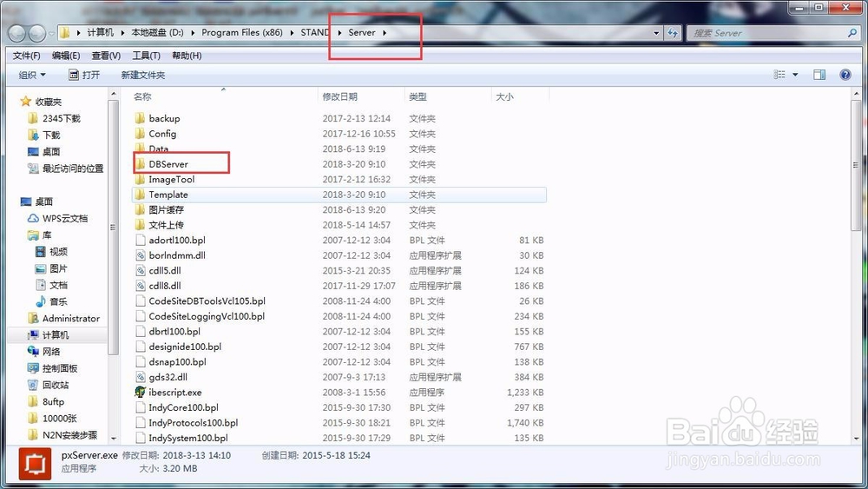Open the address bar history dropdown arrow
The image size is (868, 489).
[656, 33]
